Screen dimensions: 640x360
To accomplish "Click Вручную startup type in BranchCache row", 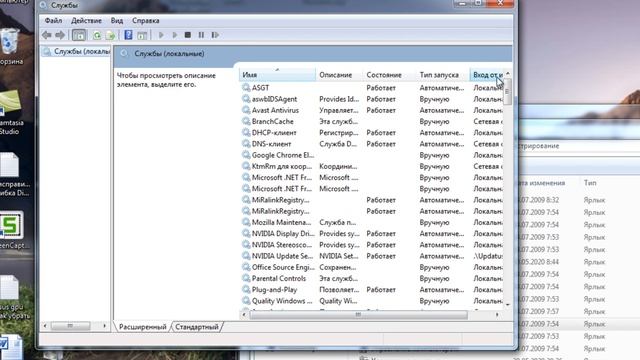I will 434,122.
